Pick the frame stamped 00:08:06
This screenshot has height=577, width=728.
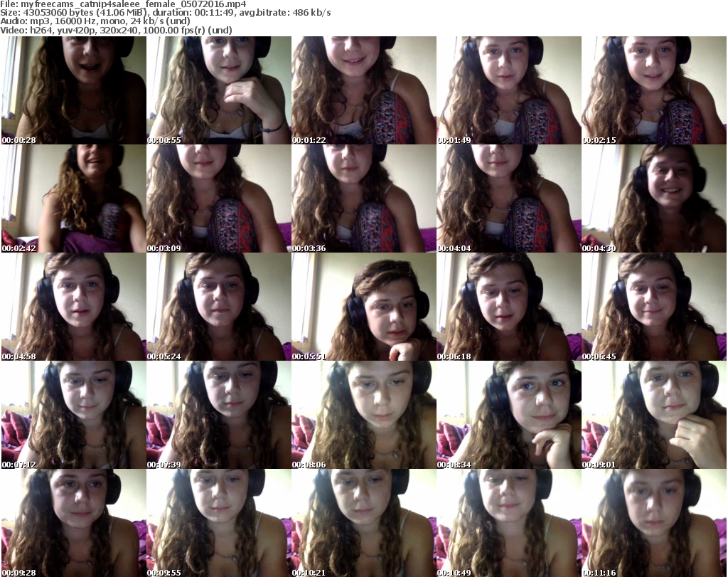pos(364,415)
